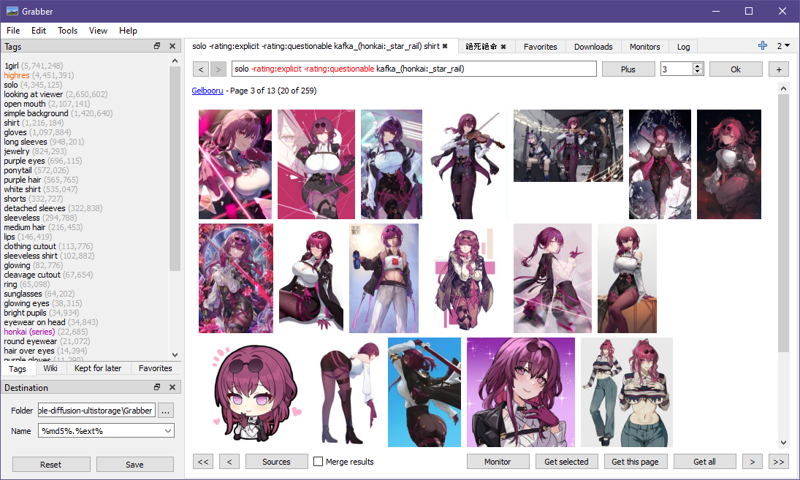Decrease the page number spinner
The image size is (800, 480).
click(x=697, y=72)
